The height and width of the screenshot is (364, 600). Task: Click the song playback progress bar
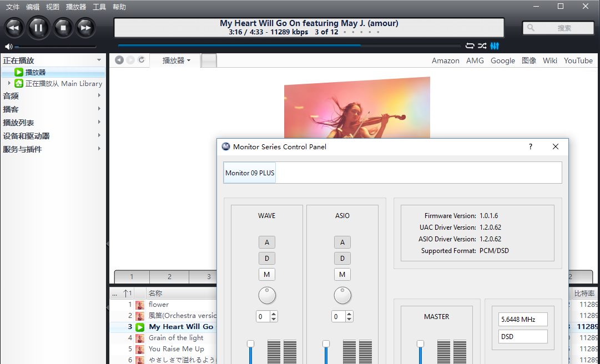pyautogui.click(x=289, y=46)
